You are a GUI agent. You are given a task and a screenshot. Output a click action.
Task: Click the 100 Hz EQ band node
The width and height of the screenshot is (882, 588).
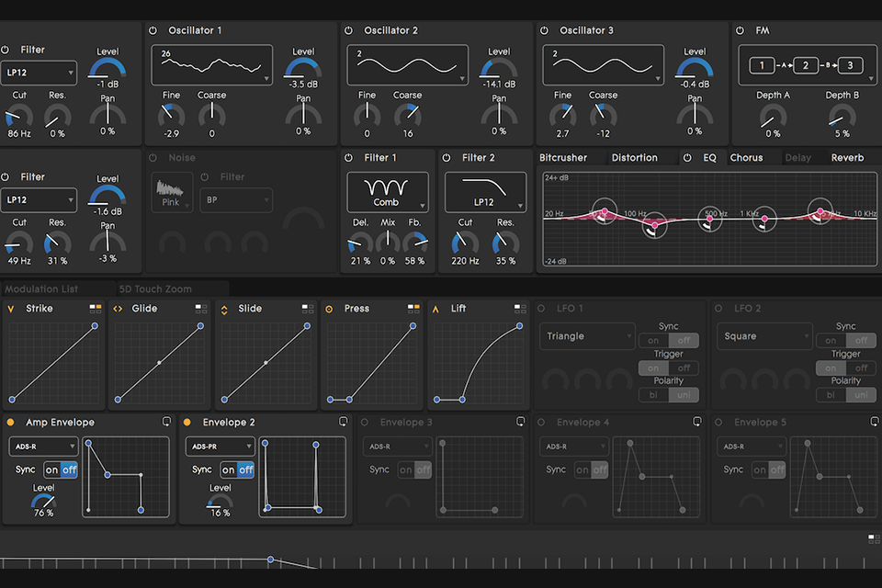click(x=654, y=226)
